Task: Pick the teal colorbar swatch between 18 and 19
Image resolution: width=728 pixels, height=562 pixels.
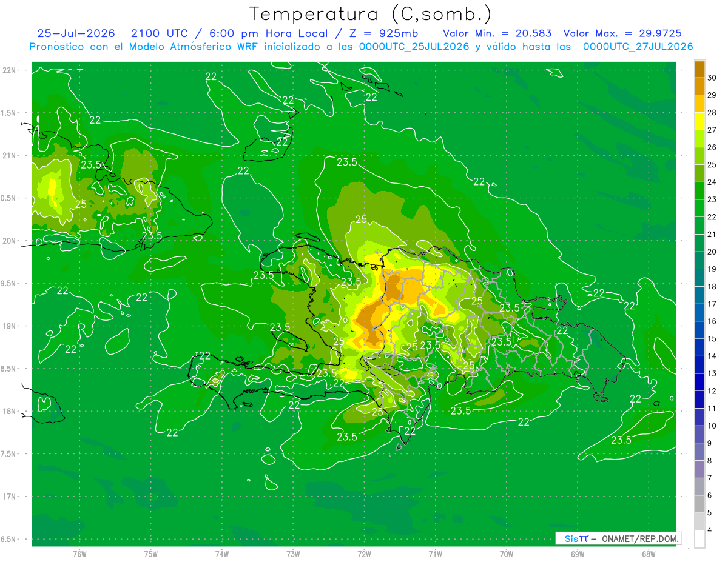Action: coord(699,278)
